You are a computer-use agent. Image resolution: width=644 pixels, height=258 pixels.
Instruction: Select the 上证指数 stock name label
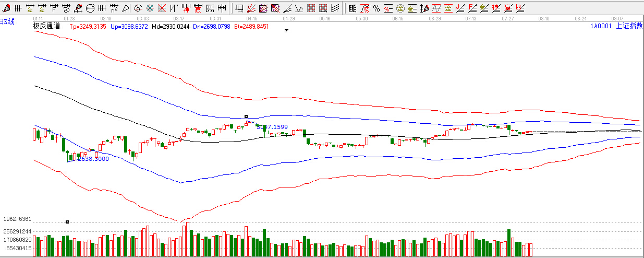(x=629, y=26)
